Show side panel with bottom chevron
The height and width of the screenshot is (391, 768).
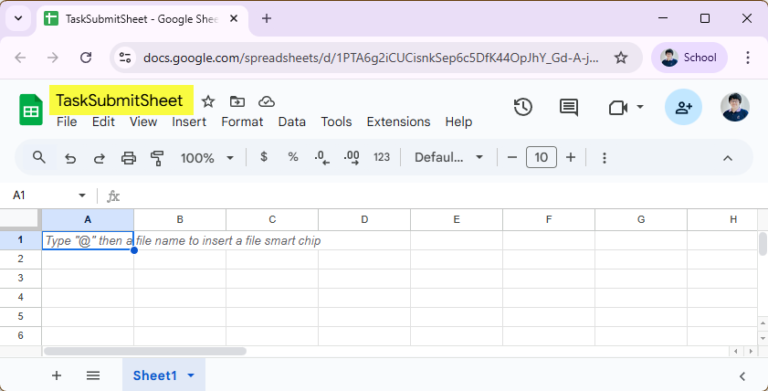742,376
